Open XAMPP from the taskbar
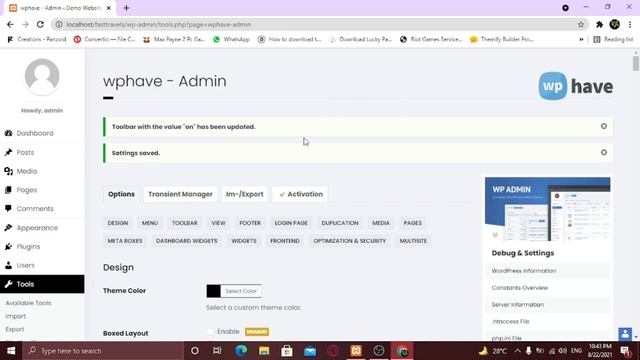This screenshot has width=640, height=360. pos(356,351)
